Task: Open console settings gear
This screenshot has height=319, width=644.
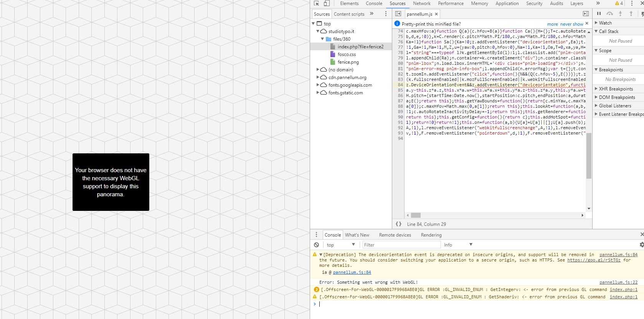Action: [641, 245]
